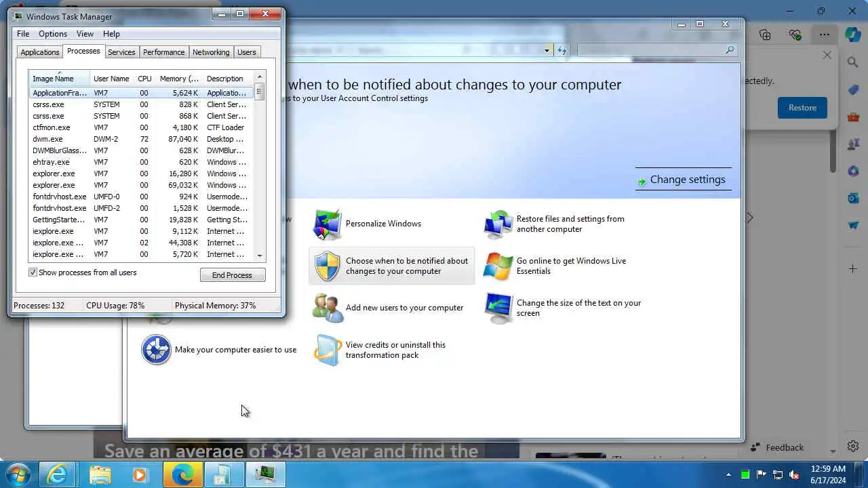Sort processes by Image Name column
Viewport: 868px width, 488px height.
[59, 79]
